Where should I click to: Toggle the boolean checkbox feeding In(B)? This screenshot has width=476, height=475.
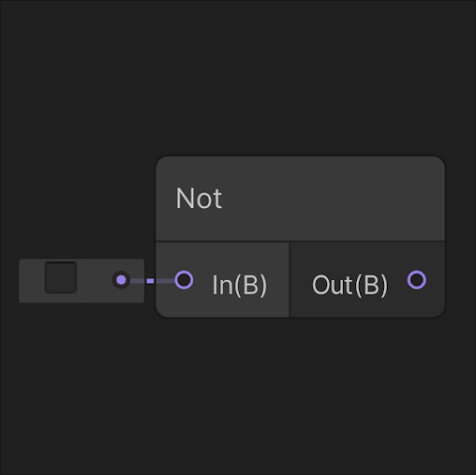(60, 277)
